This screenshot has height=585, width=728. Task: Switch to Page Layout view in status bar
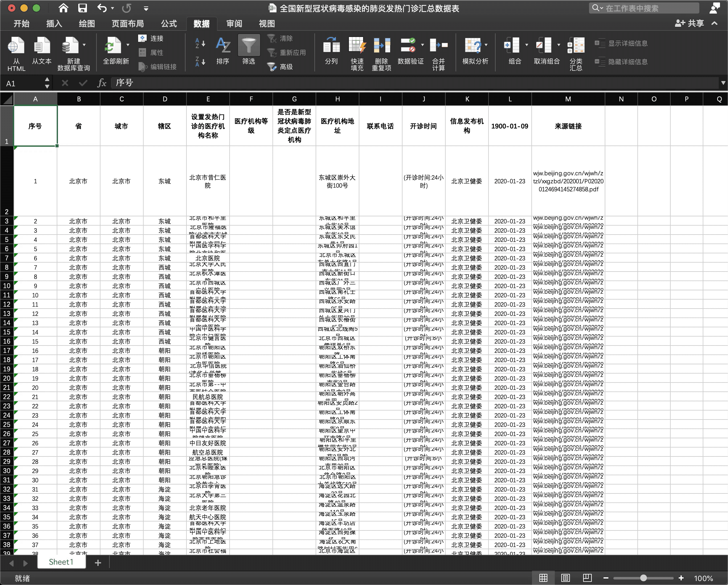tap(565, 578)
